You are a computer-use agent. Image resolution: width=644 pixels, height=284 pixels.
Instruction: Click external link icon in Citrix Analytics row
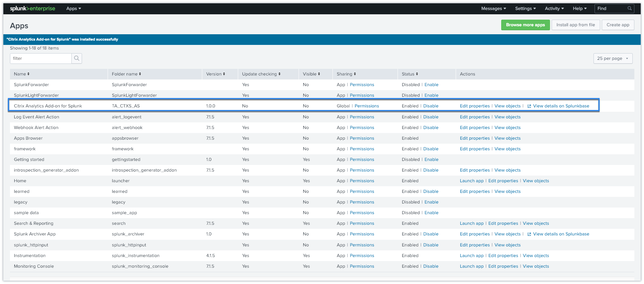click(529, 106)
